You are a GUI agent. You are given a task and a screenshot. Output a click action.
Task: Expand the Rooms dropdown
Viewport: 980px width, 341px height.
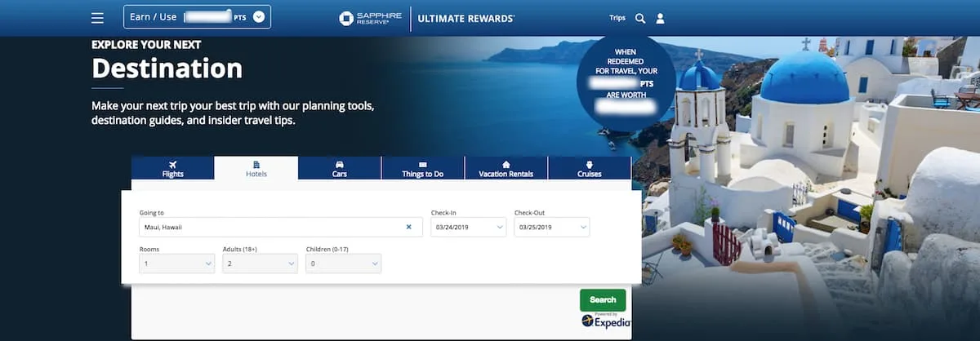click(177, 263)
